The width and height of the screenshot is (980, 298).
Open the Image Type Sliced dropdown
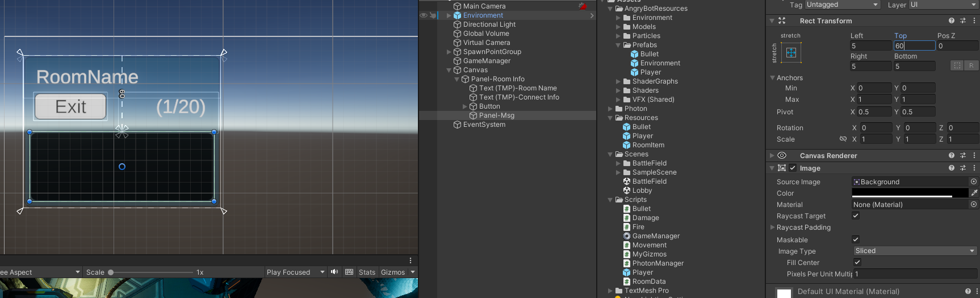pyautogui.click(x=915, y=251)
